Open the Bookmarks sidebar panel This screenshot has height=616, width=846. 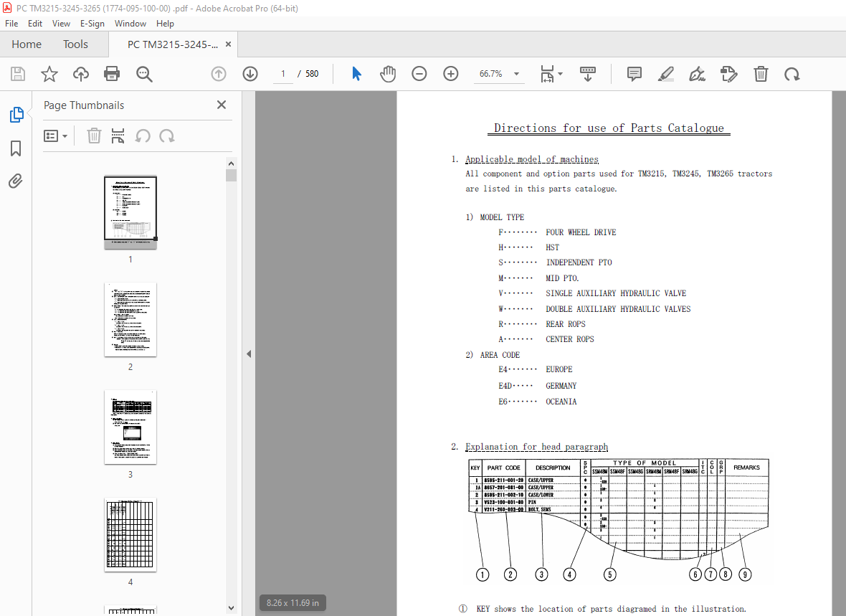[x=16, y=148]
